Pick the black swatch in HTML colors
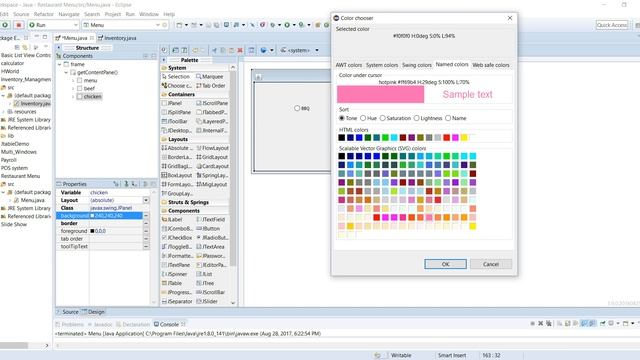 [x=342, y=138]
